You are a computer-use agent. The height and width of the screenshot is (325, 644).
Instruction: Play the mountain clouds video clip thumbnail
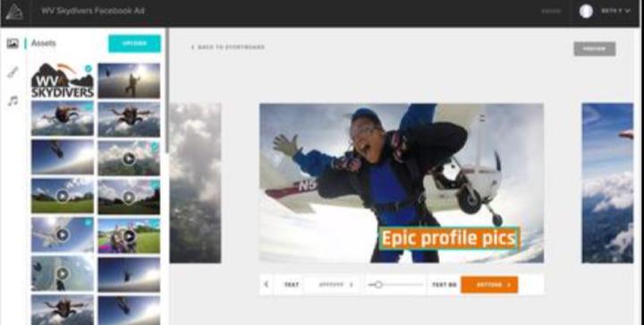(129, 158)
